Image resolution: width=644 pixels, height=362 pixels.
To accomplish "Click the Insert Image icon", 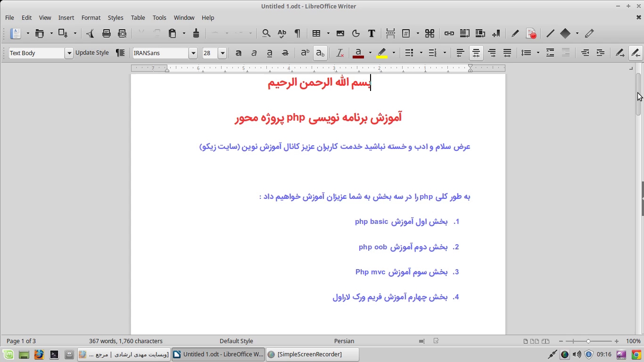I will click(340, 33).
